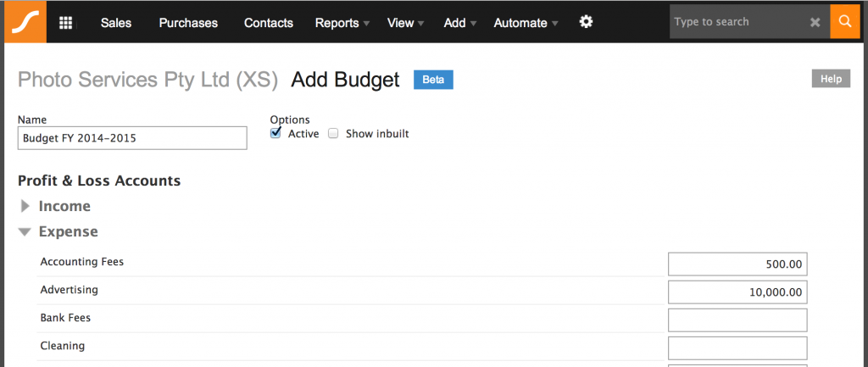Go to the Sales menu
This screenshot has width=868, height=367.
116,23
